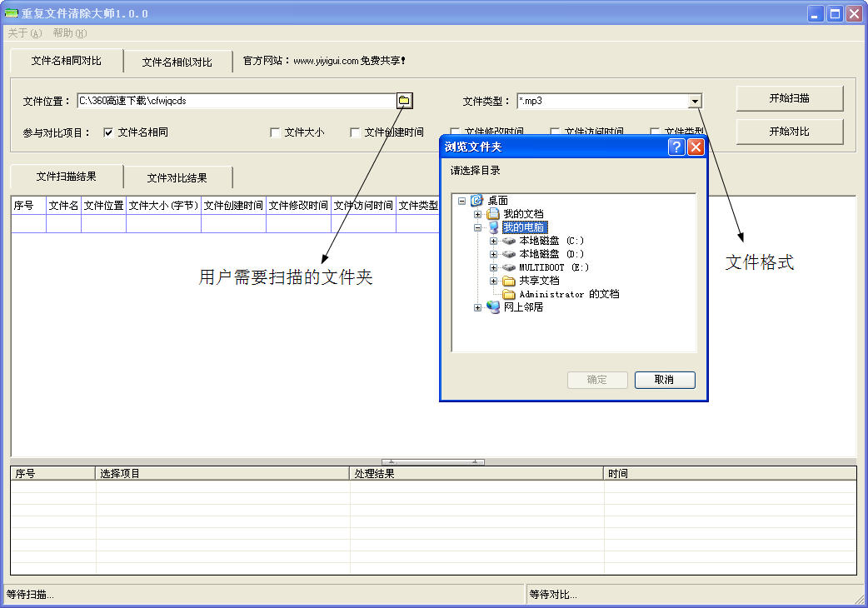Collapse the 我的电脑 tree node
The image size is (868, 608).
pyautogui.click(x=477, y=227)
